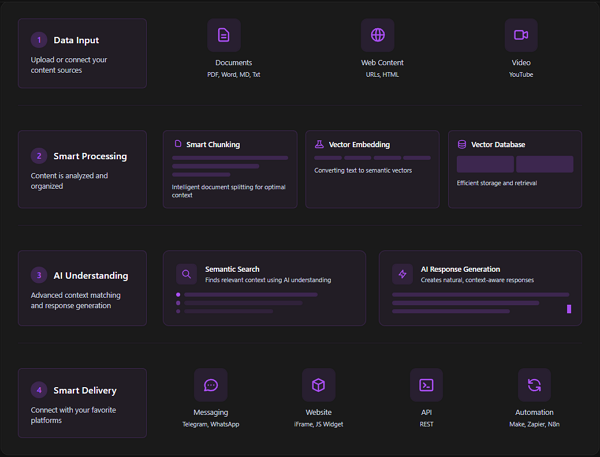Click step number 4 badge
This screenshot has width=600, height=457.
[39, 390]
